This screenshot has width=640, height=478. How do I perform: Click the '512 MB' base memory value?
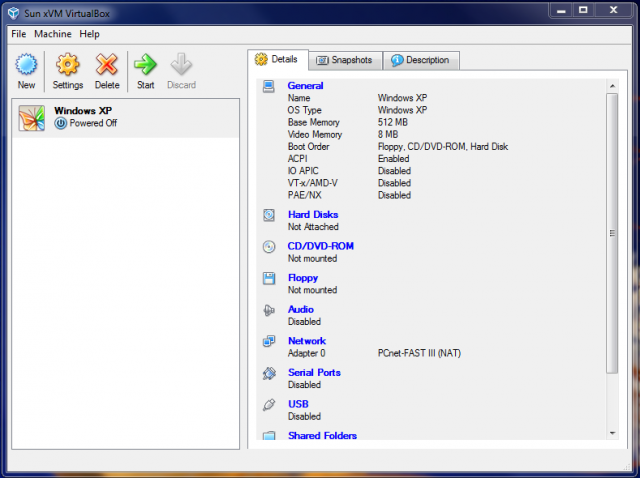click(x=393, y=122)
